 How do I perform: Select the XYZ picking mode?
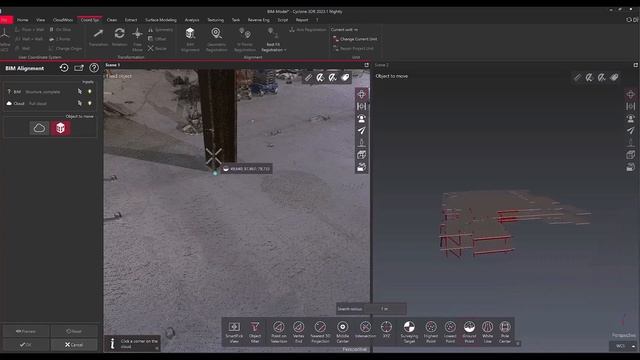pos(386,330)
